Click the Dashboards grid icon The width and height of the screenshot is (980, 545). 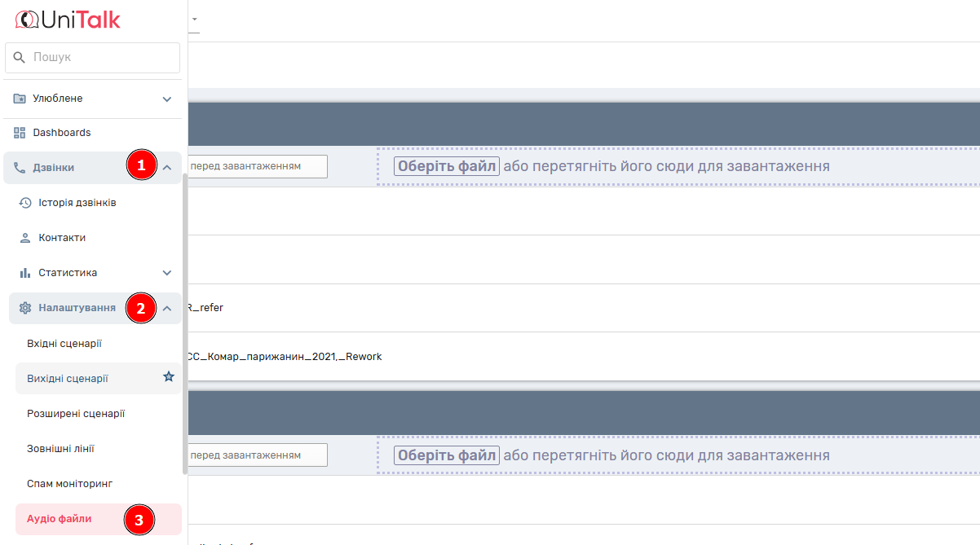20,133
